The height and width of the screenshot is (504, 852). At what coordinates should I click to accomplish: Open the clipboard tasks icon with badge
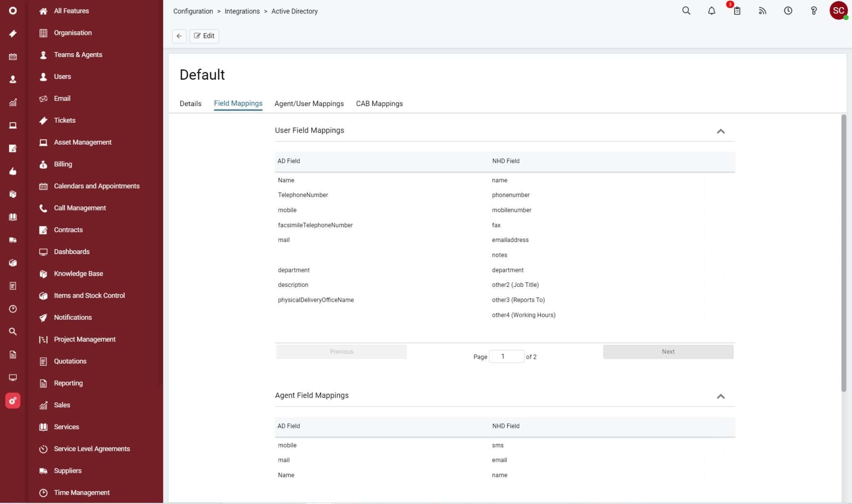click(737, 11)
